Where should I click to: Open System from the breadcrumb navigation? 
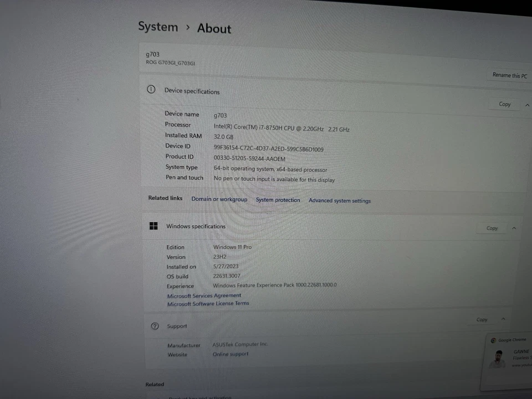tap(158, 27)
